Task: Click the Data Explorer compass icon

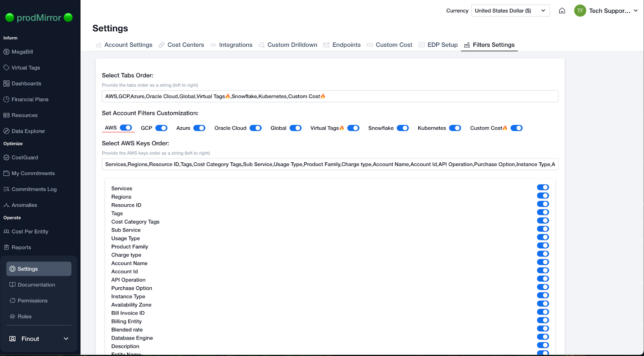Action: click(x=6, y=131)
